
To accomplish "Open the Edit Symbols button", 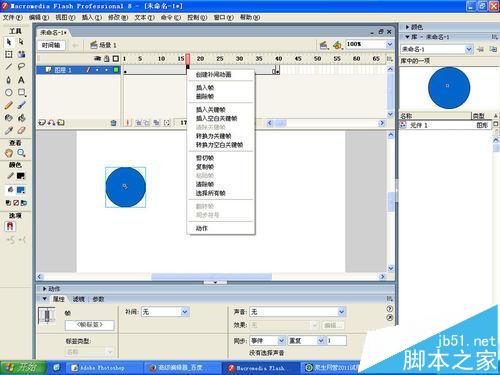I will coord(338,45).
